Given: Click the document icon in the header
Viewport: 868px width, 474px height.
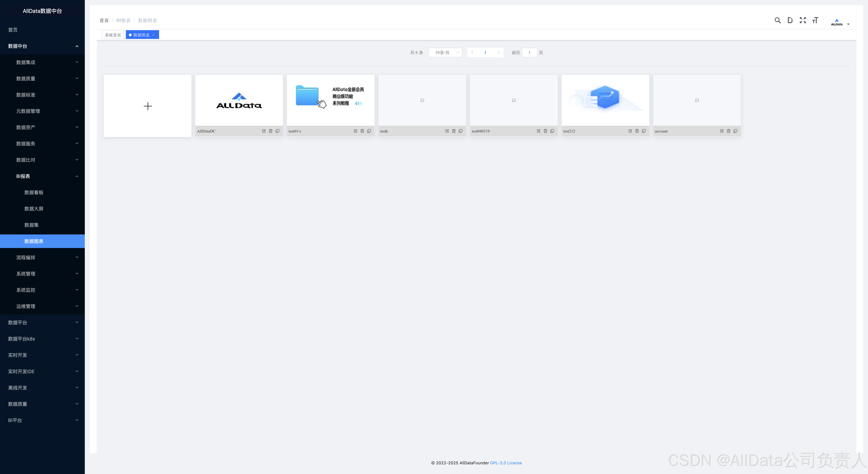Looking at the screenshot, I should pos(790,20).
